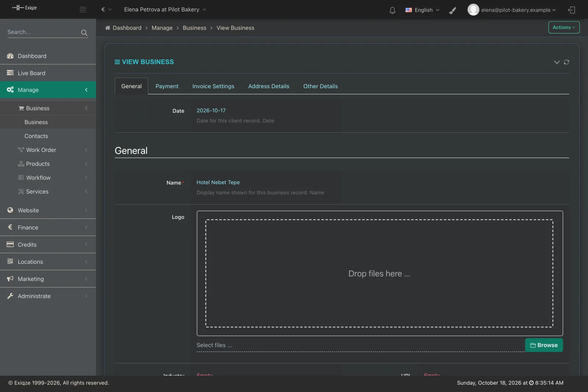Viewport: 588px width, 392px height.
Task: Expand the Workflow submenu
Action: [48, 178]
